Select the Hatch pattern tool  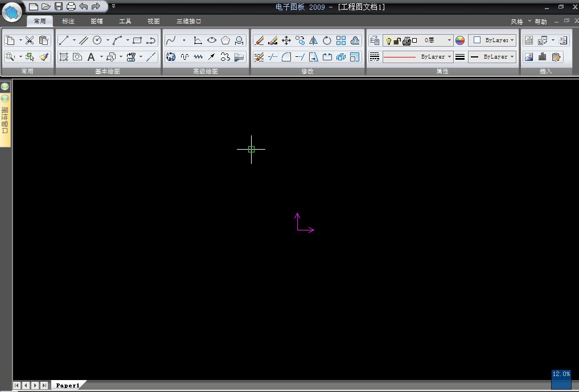[x=64, y=57]
